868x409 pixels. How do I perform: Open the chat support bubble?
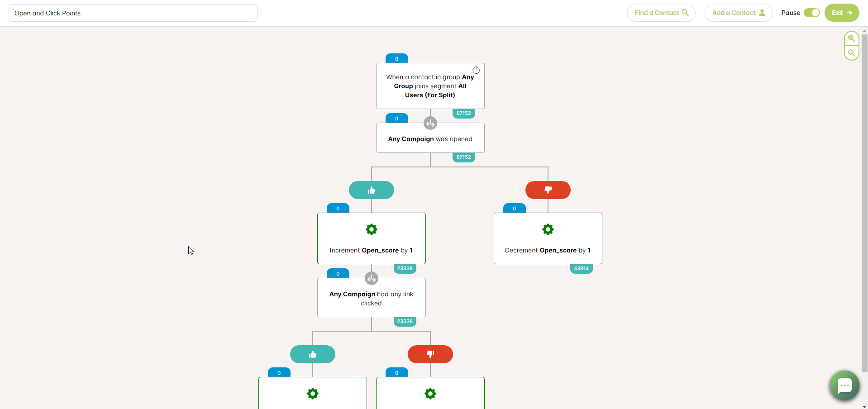(844, 385)
